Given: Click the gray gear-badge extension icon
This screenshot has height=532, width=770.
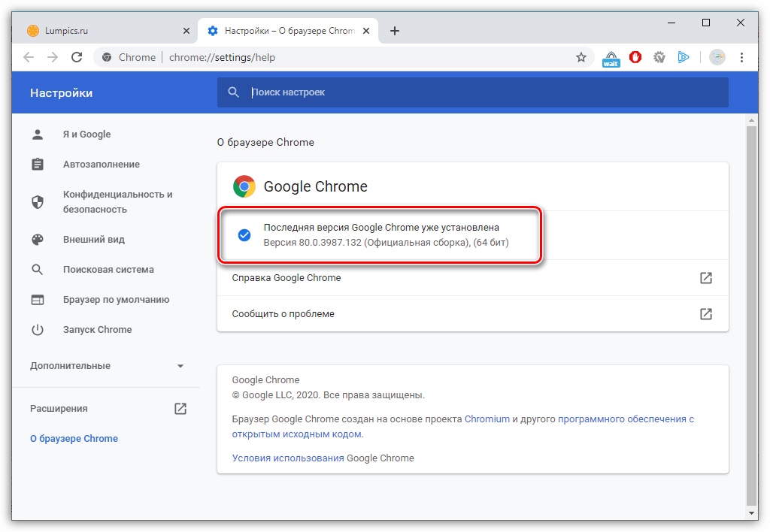Looking at the screenshot, I should click(659, 57).
